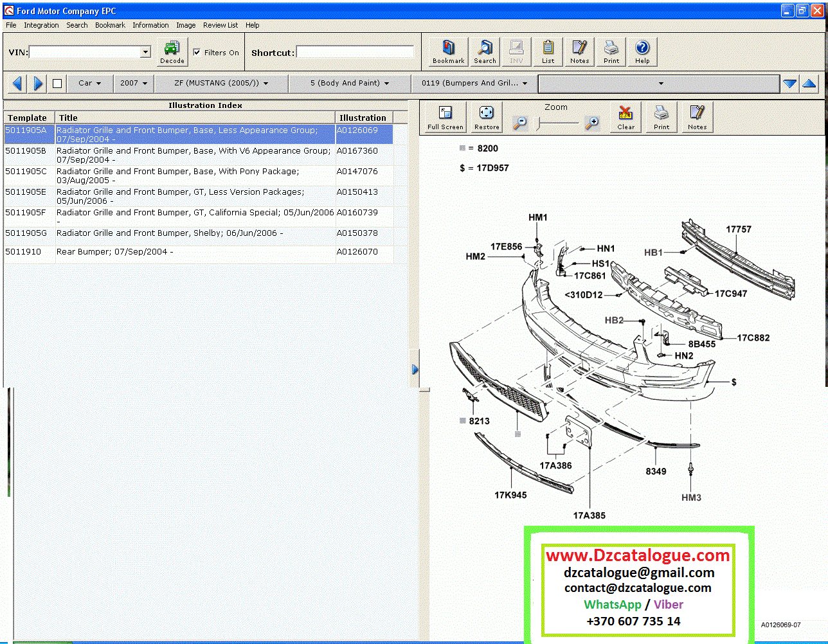Click part callout 8349 in diagram
This screenshot has height=644, width=828.
pos(656,471)
